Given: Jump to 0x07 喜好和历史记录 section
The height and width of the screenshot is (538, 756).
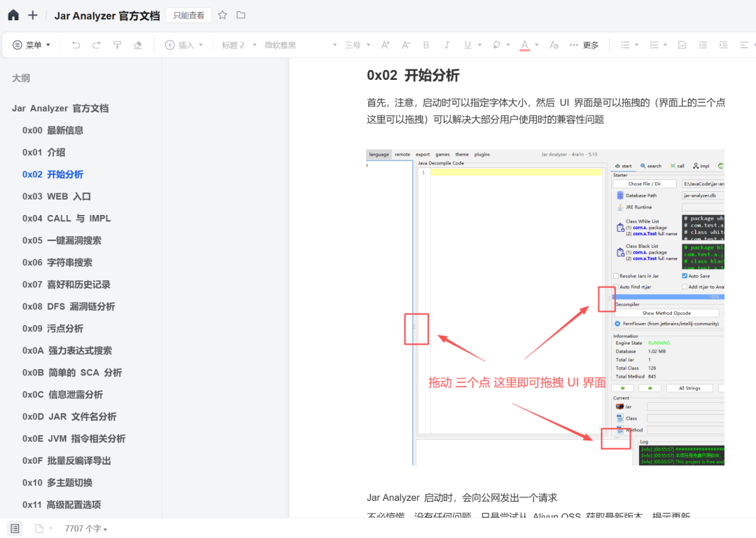Looking at the screenshot, I should pyautogui.click(x=66, y=284).
